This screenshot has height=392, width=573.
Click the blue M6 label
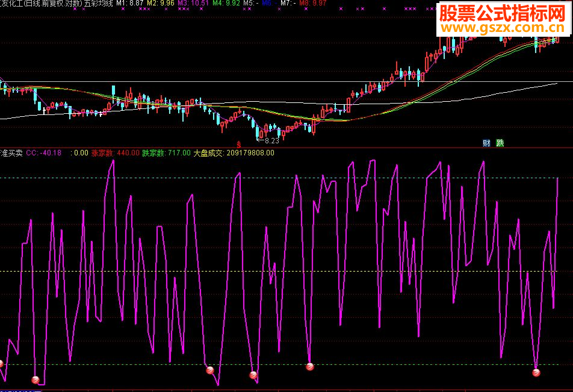click(x=269, y=3)
